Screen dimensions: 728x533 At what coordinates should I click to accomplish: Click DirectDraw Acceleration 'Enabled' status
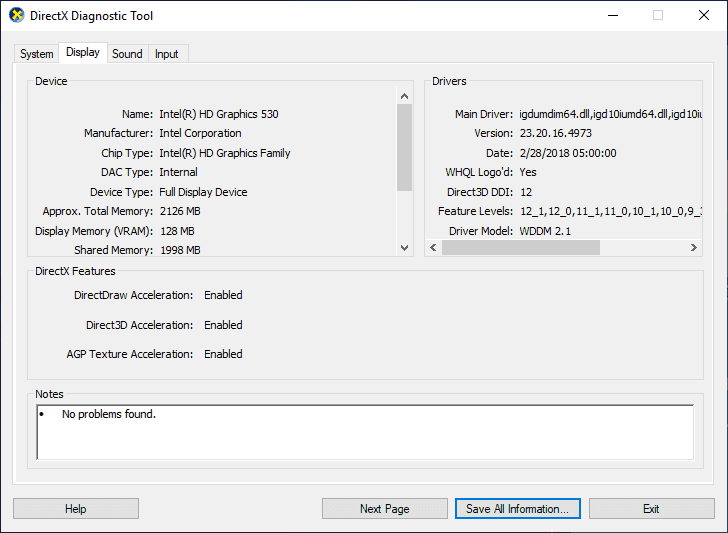pyautogui.click(x=223, y=295)
